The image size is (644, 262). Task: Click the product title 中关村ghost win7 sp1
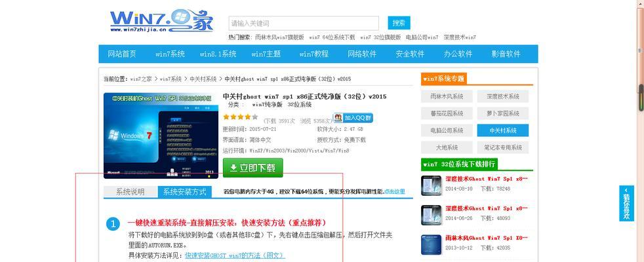[x=304, y=97]
